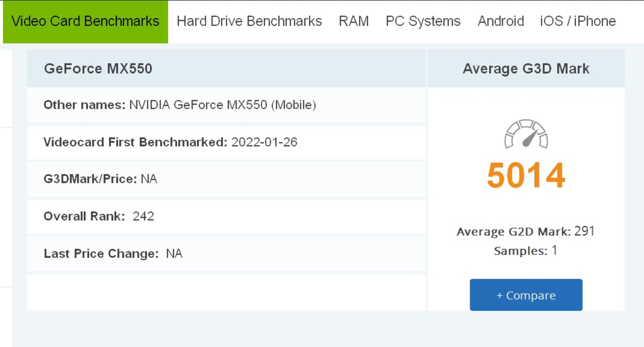Open the RAM benchmarks tab
Image resolution: width=644 pixels, height=347 pixels.
[354, 21]
